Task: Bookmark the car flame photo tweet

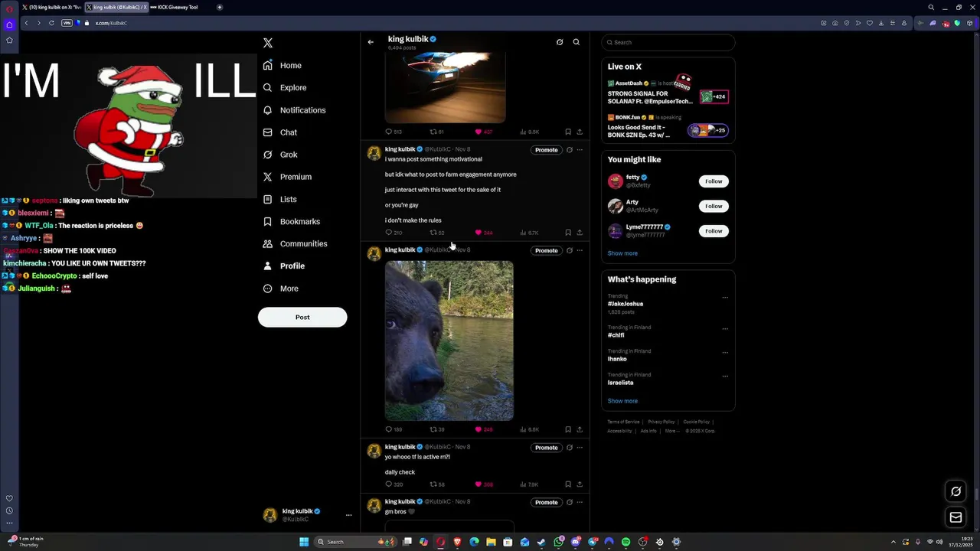Action: click(x=567, y=132)
